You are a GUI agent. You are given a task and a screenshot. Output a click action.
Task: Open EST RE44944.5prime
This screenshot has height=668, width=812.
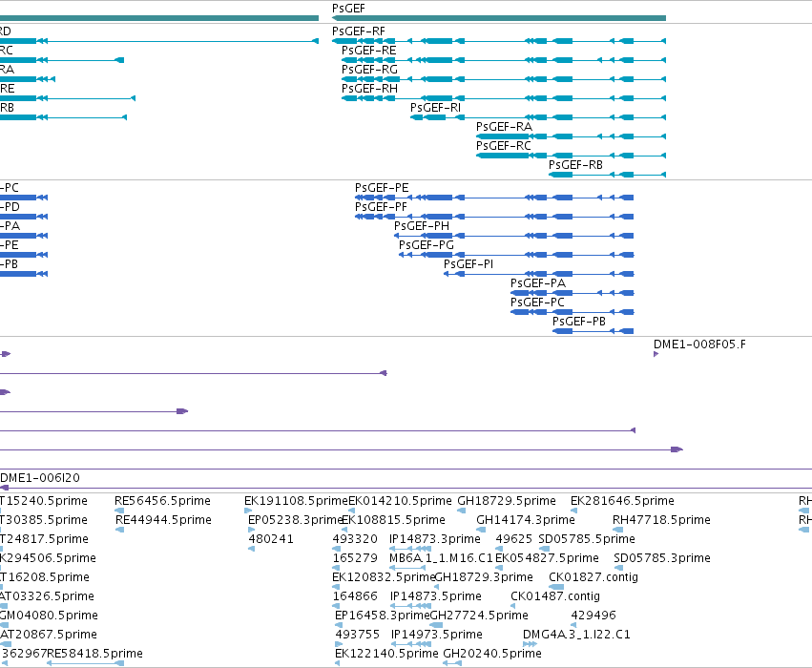click(163, 520)
